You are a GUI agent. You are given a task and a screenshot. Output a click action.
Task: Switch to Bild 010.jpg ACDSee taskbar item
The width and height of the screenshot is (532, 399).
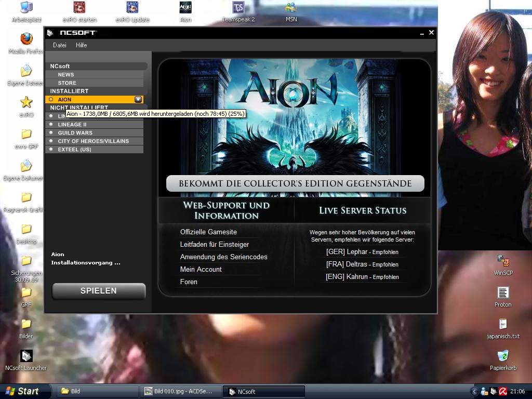180,391
